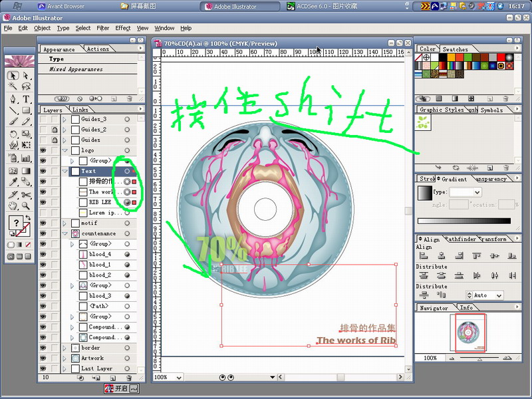Collapse the logo layer
The height and width of the screenshot is (399, 532).
pyautogui.click(x=65, y=150)
